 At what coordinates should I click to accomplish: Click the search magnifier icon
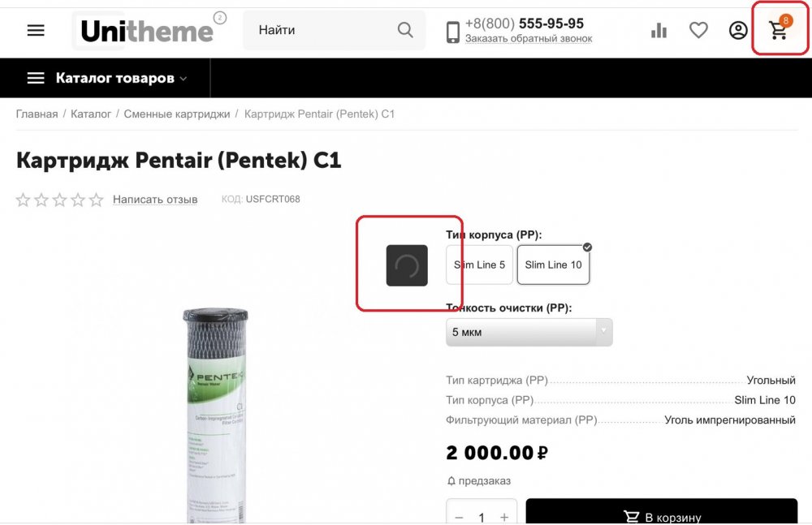[405, 30]
